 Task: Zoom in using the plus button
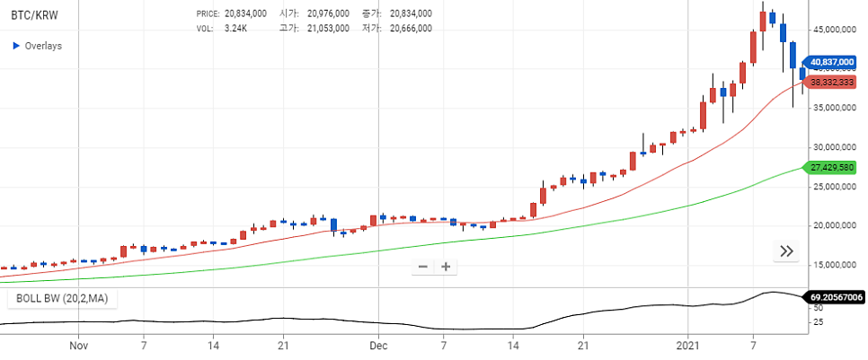445,267
